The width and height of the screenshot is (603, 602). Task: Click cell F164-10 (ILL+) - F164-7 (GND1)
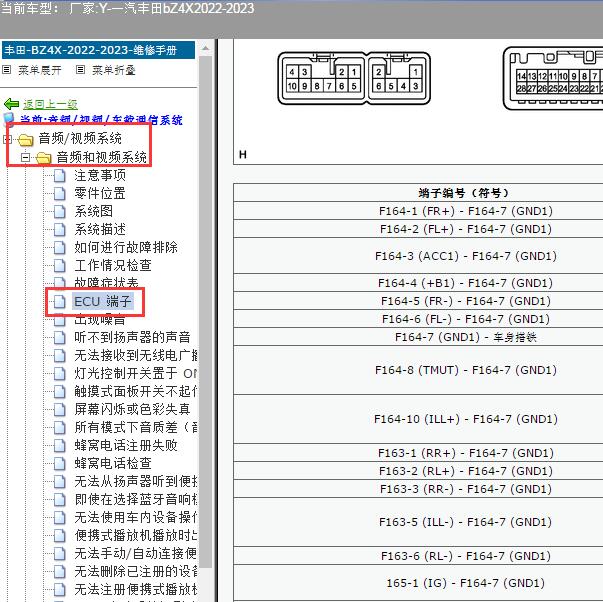point(418,419)
